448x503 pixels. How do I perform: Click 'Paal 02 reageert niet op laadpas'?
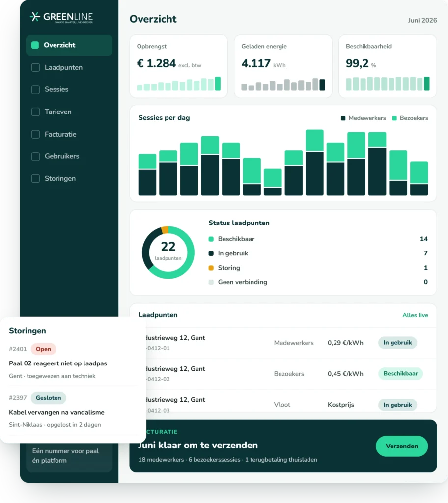point(58,363)
